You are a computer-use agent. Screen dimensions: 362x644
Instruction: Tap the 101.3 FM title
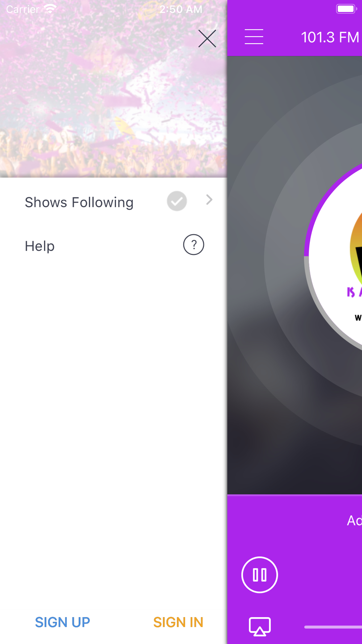tap(330, 37)
